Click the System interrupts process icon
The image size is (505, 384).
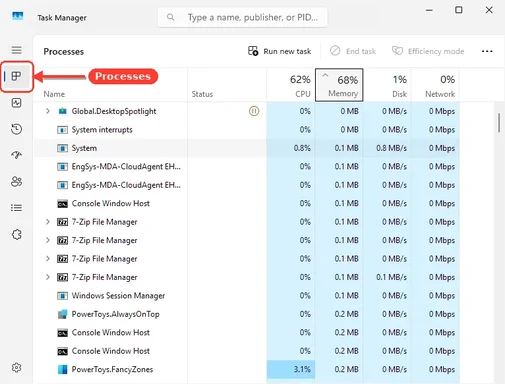pyautogui.click(x=62, y=130)
